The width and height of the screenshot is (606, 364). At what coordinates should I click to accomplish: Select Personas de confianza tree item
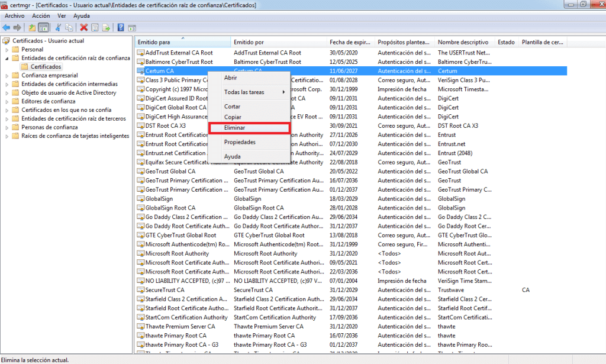pos(50,127)
